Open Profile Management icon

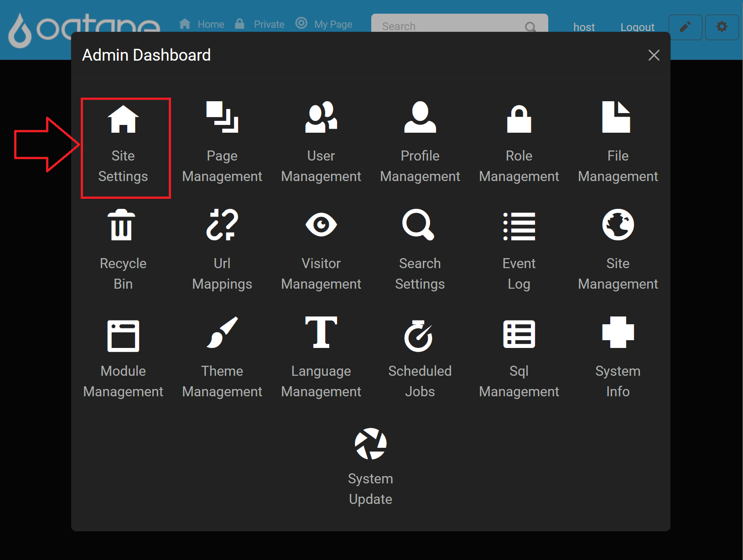420,117
